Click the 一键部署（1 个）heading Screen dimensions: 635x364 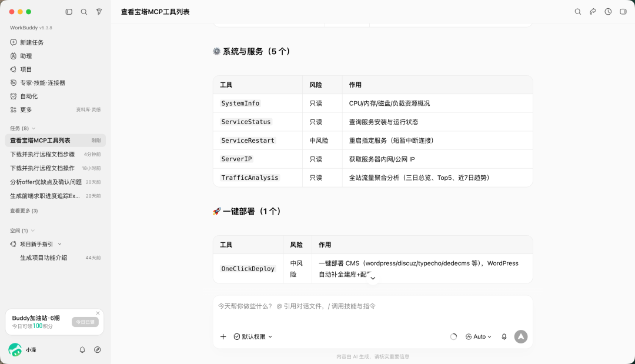pyautogui.click(x=247, y=211)
